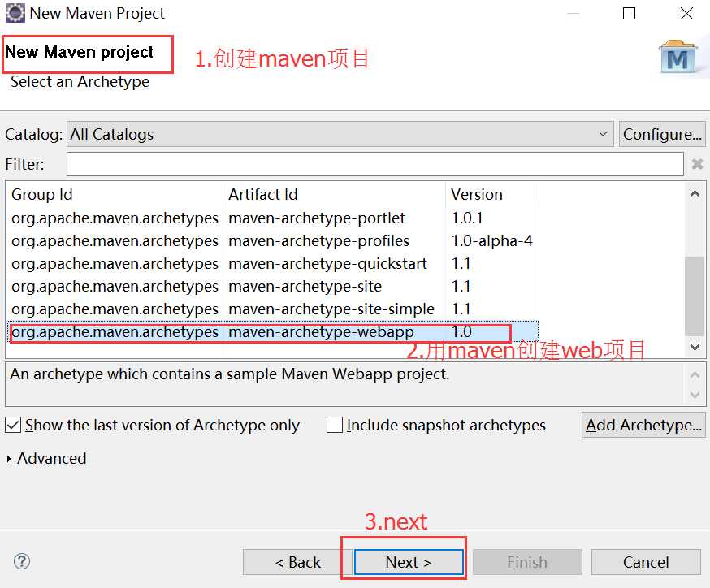Enable Include snapshot archetypes checkbox
710x588 pixels.
335,425
